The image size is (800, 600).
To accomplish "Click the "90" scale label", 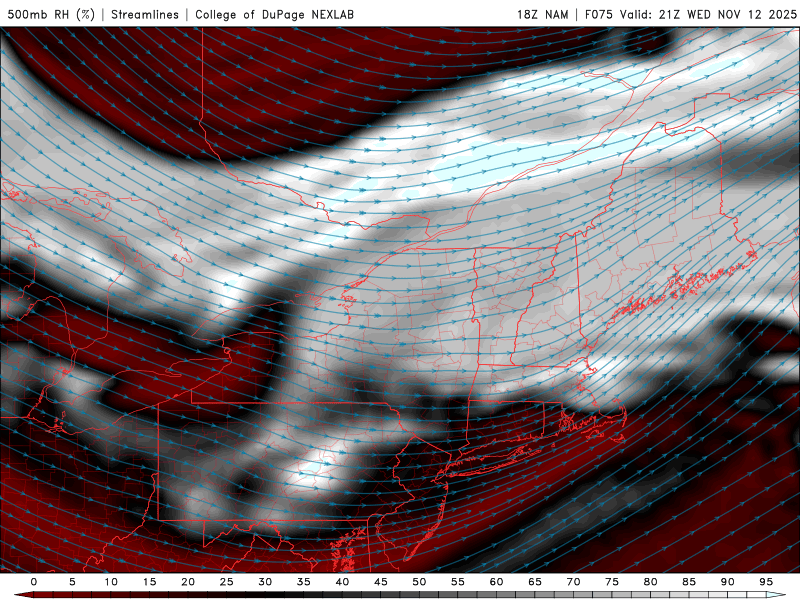I will coord(728,582).
